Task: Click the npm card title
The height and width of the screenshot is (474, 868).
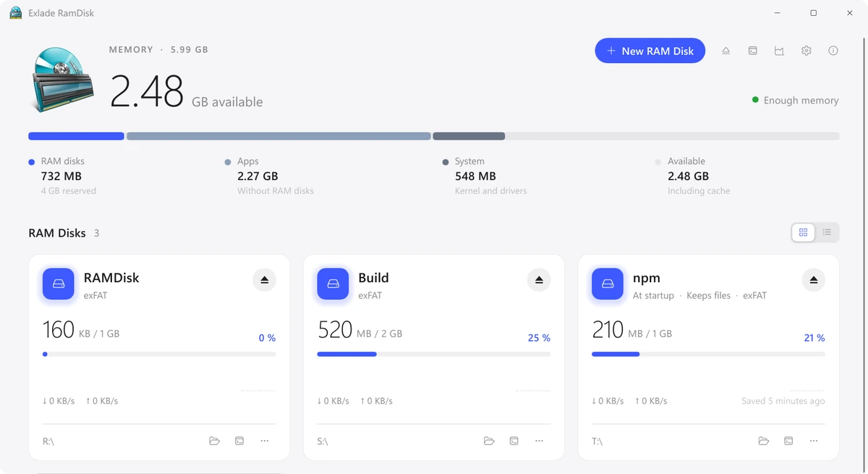Action: point(647,278)
